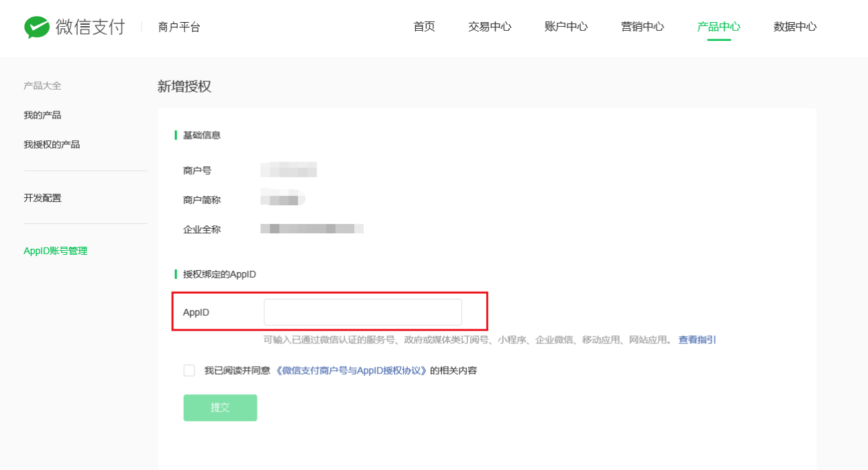The image size is (868, 470).
Task: Click the 商户平台 header text
Action: [x=179, y=27]
